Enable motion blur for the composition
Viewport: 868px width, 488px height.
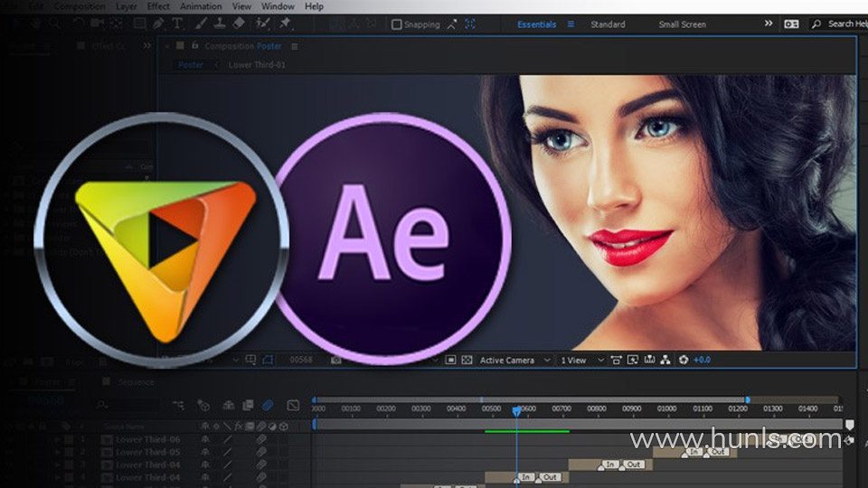tap(268, 406)
